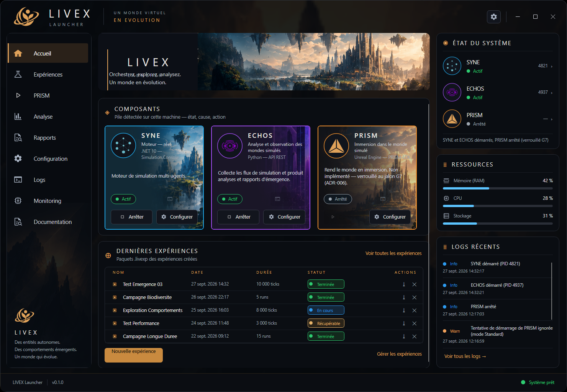Expand PRISM details in État du système
This screenshot has width=567, height=392.
click(552, 119)
